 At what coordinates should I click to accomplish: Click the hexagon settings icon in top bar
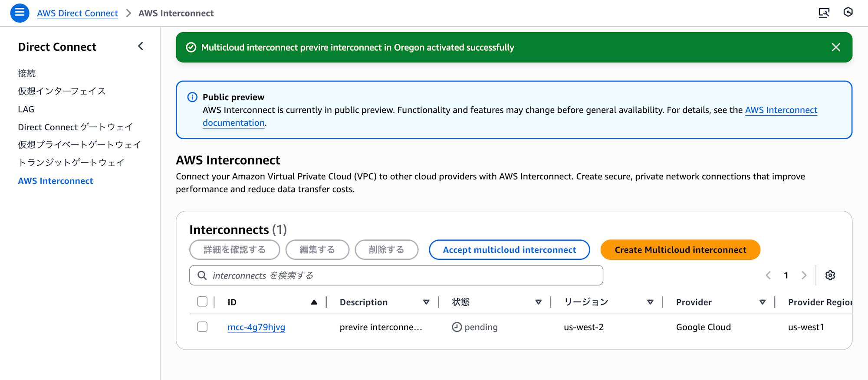click(x=848, y=12)
